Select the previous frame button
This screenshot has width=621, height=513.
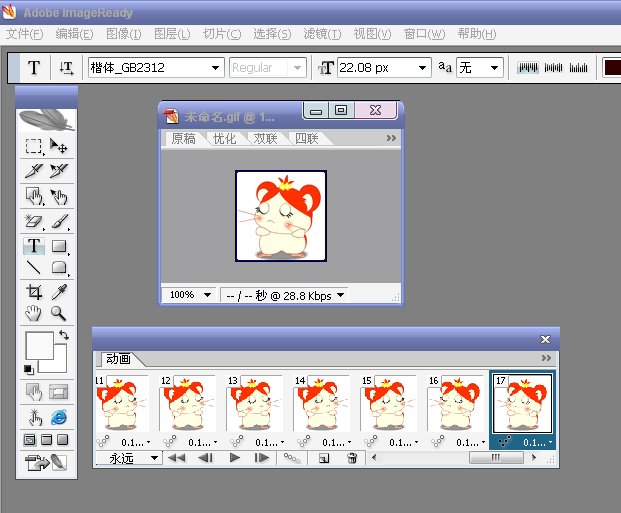click(x=206, y=458)
